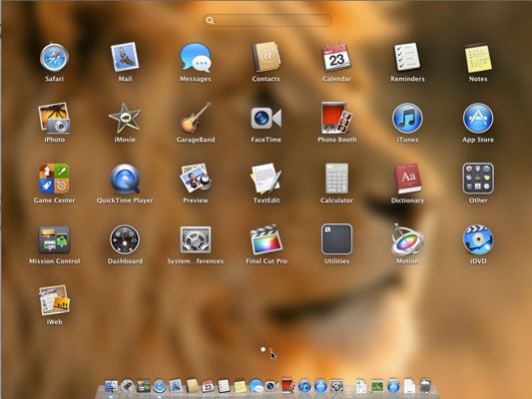Screen dimensions: 532x399
Task: Launch Calculator
Action: coord(336,179)
